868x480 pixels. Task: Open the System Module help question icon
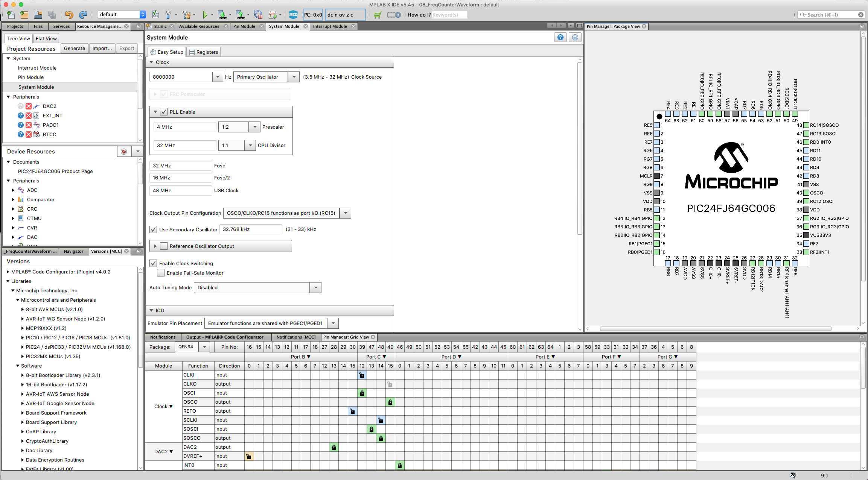click(560, 37)
